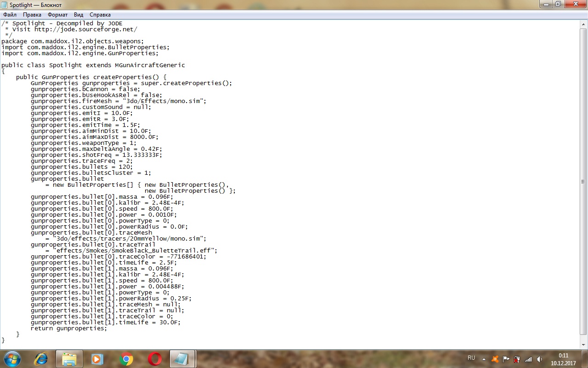Screen dimensions: 588x368
Task: Click the line "gunproperties.bullet[1].powerRadius = 0.25F;"
Action: (x=111, y=298)
